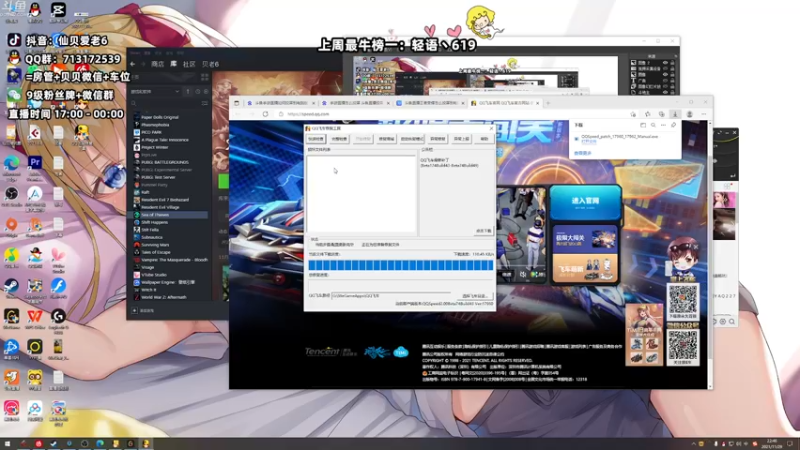Open Steam from the taskbar
Viewport: 800px width, 450px height.
tap(54, 444)
